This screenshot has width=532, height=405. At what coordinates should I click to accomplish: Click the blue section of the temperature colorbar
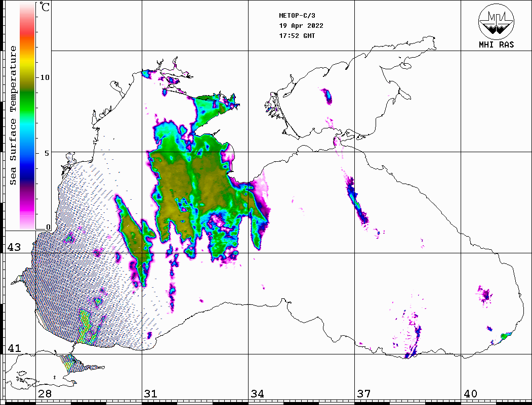(x=27, y=163)
